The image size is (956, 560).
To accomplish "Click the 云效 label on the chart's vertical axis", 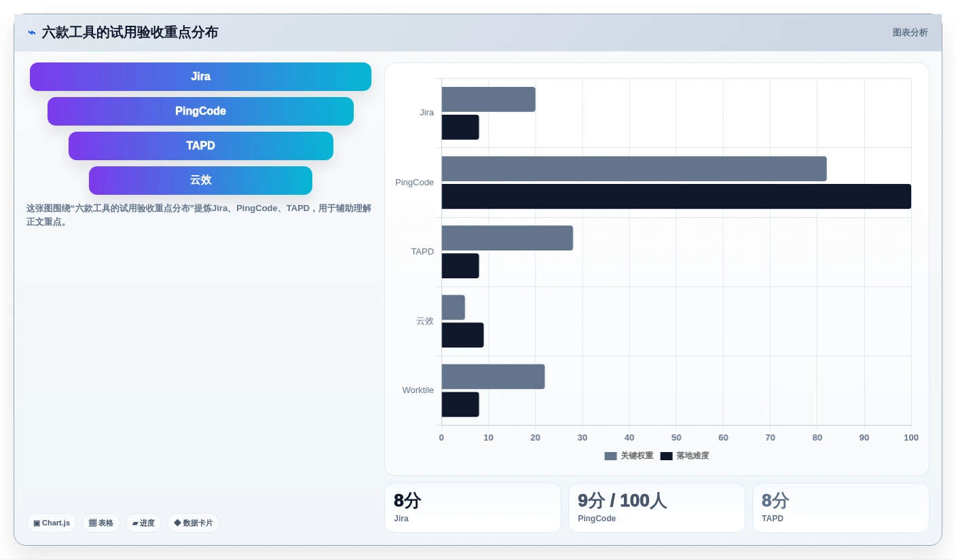I will point(425,321).
